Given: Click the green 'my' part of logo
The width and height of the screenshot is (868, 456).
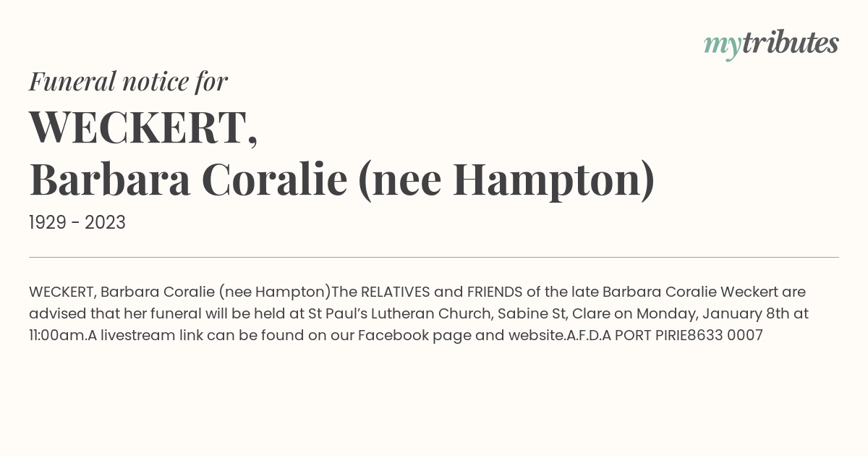Looking at the screenshot, I should [x=722, y=47].
